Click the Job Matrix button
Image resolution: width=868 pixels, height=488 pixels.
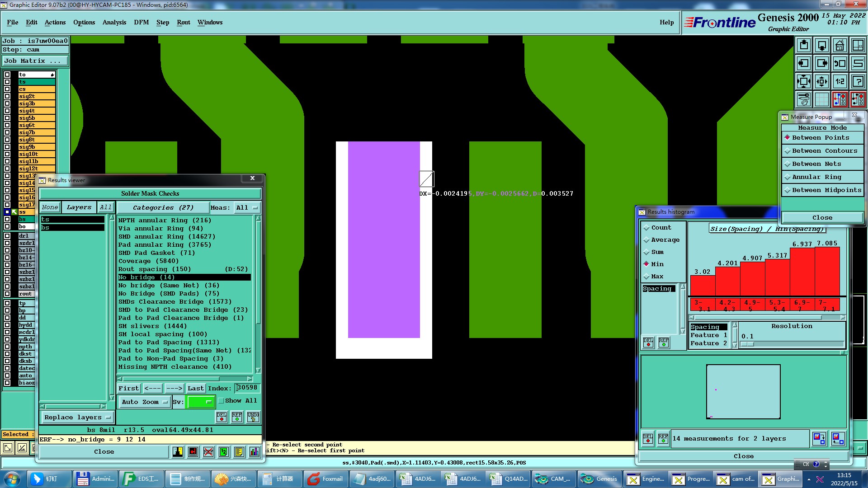35,61
